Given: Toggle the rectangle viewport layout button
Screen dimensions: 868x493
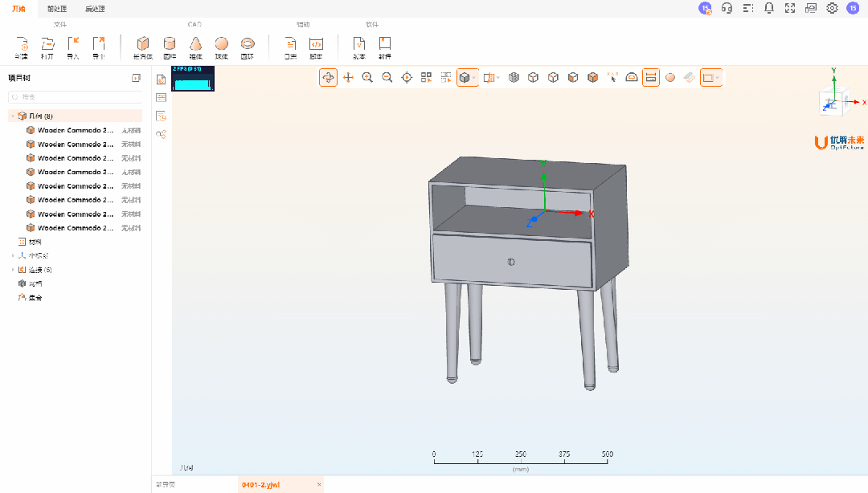Looking at the screenshot, I should pyautogui.click(x=707, y=77).
